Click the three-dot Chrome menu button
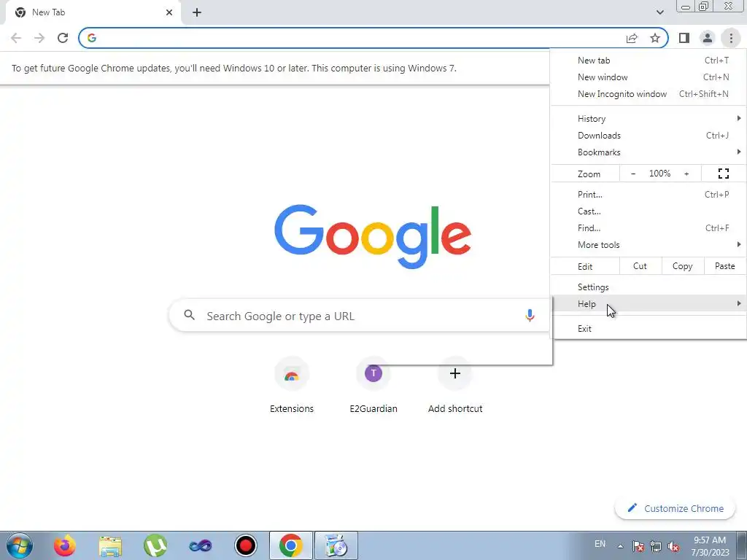Screen dimensions: 747x560 coord(731,38)
